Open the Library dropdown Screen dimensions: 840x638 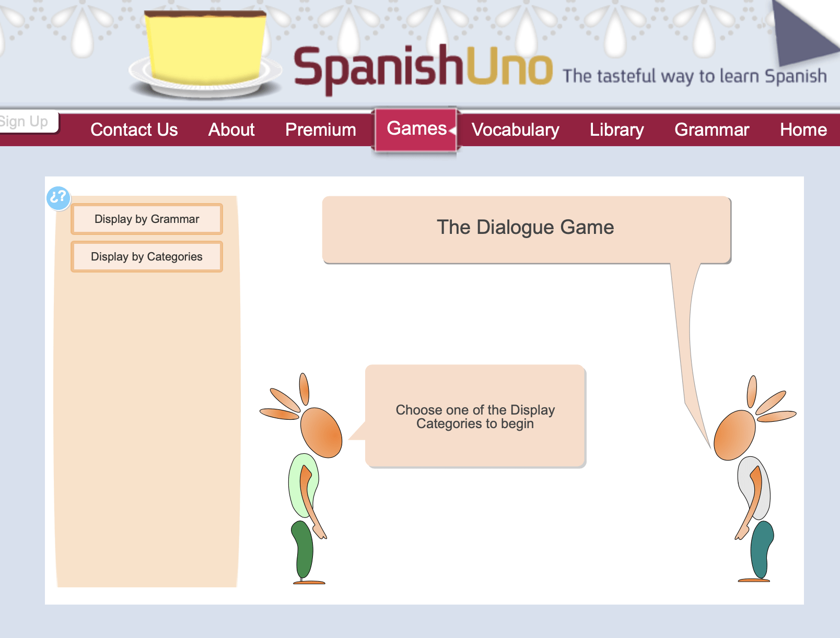[616, 130]
